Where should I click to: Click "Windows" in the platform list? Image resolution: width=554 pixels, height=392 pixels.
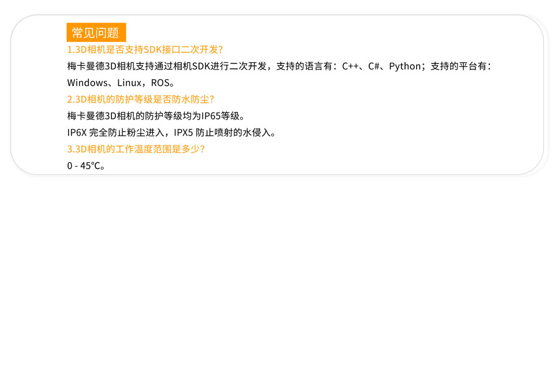click(x=87, y=83)
